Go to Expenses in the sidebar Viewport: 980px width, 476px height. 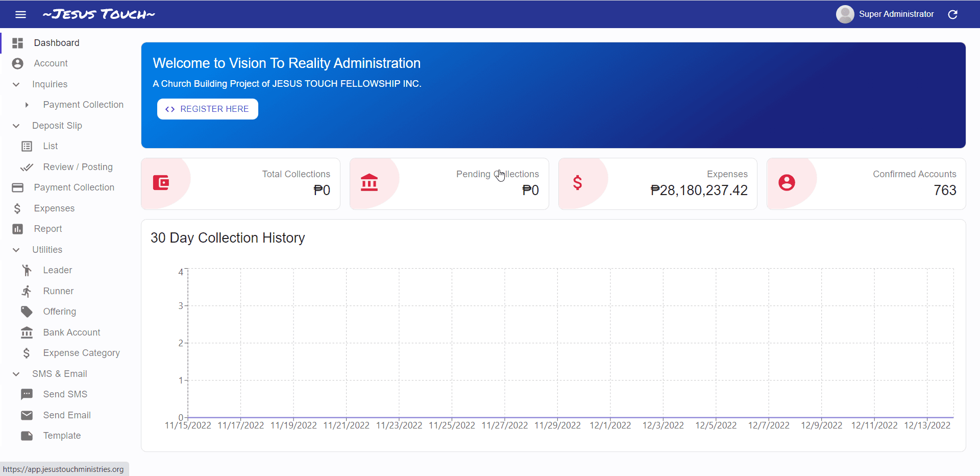pos(65,208)
